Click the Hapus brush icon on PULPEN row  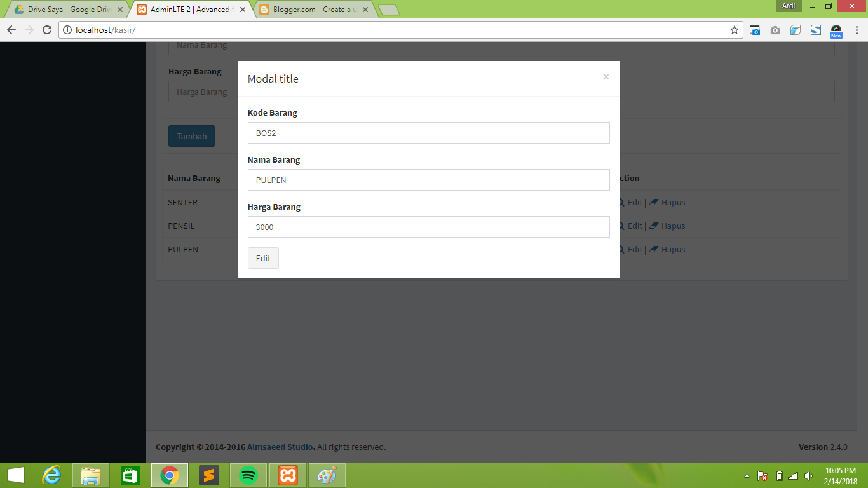(654, 249)
